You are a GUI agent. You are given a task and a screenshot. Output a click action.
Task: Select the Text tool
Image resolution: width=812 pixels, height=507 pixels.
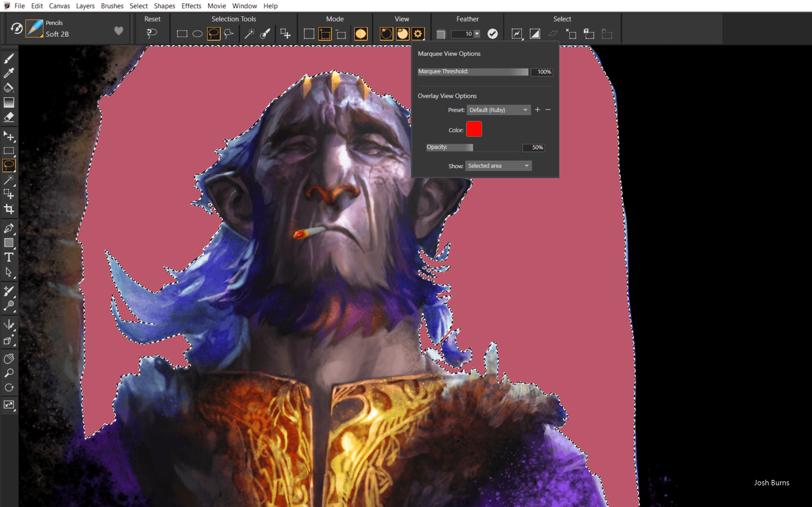tap(9, 257)
